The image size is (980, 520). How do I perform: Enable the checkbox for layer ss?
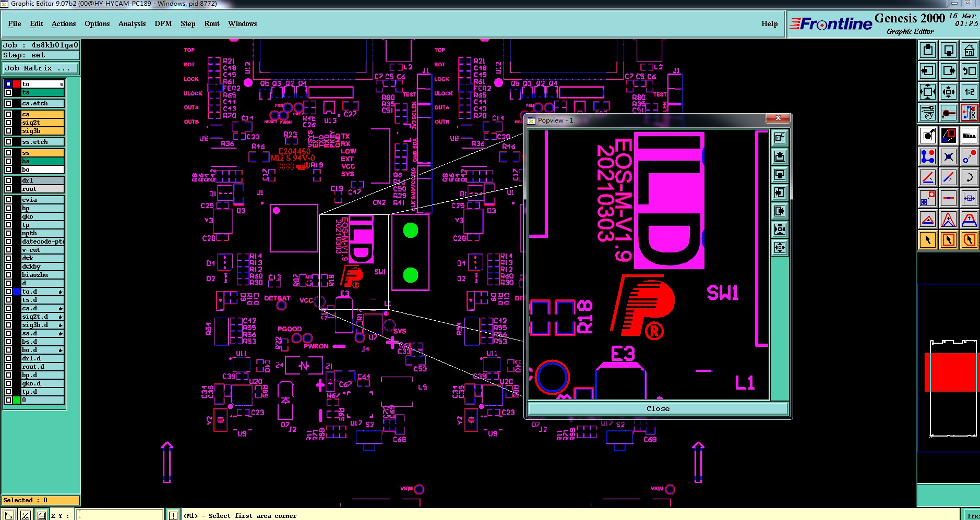pos(8,153)
